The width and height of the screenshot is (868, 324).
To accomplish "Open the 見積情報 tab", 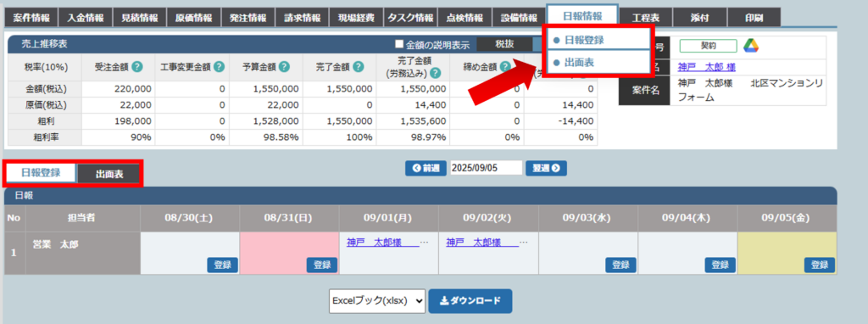I will point(140,18).
